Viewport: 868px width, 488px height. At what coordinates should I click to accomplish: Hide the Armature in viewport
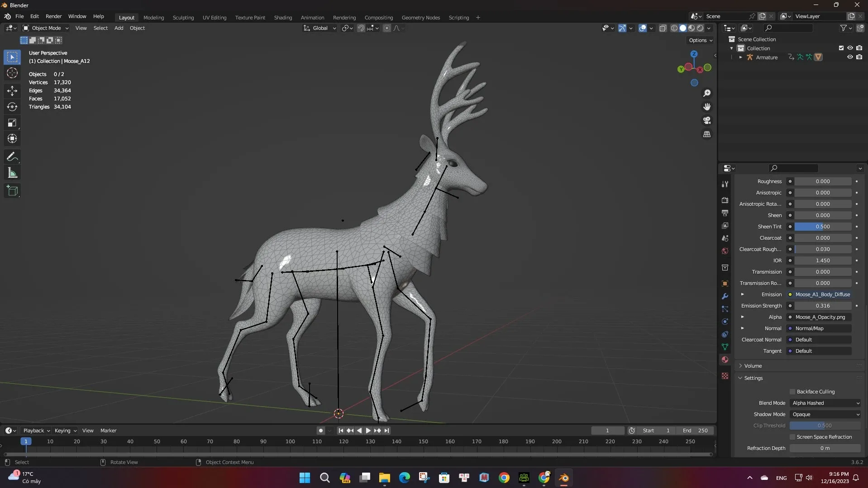(x=850, y=57)
